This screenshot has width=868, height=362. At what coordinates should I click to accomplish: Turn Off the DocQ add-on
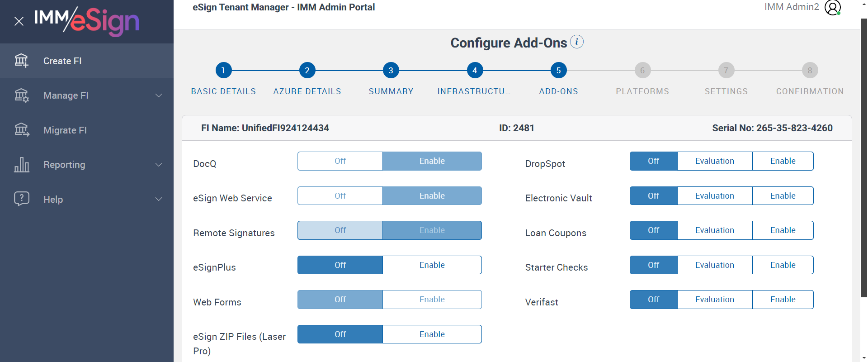tap(340, 161)
